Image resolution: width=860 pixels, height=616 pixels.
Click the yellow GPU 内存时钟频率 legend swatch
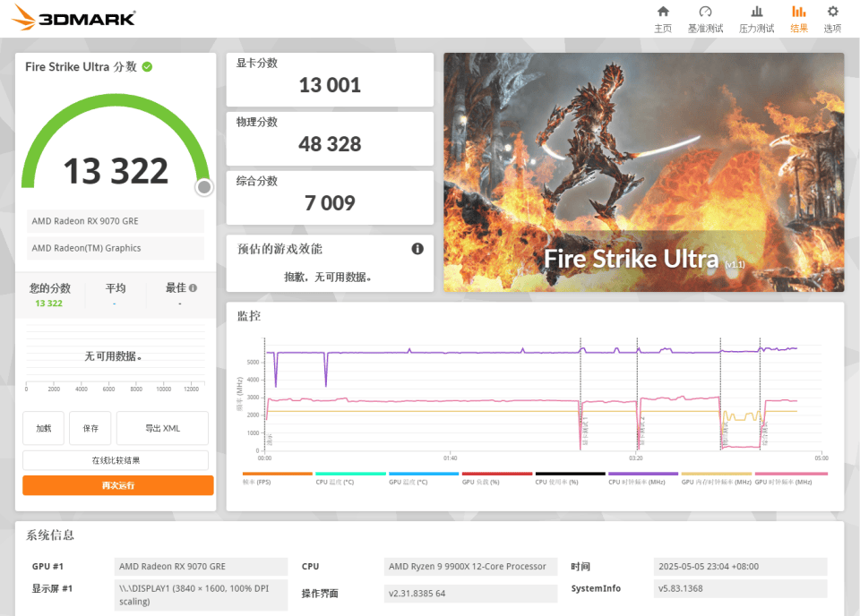(717, 474)
